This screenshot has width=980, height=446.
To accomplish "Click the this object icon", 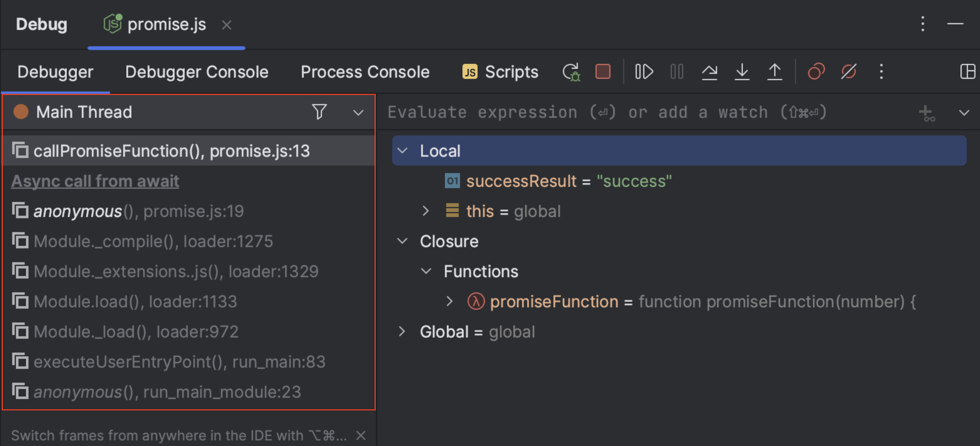I will [452, 210].
